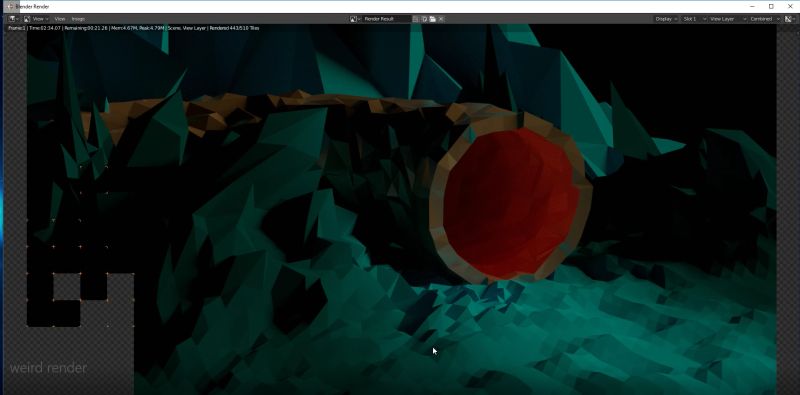Viewport: 800px width, 395px height.
Task: Toggle the fake user shield icon
Action: click(x=416, y=19)
